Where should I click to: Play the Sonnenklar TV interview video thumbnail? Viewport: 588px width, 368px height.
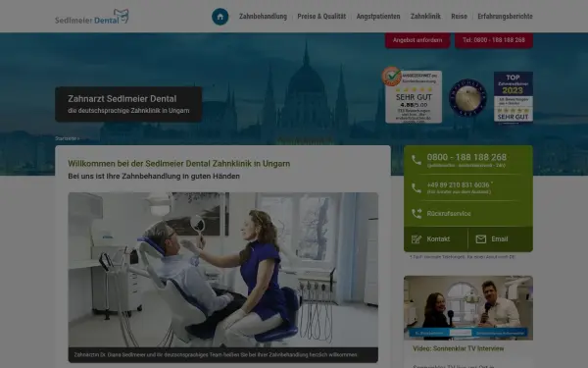click(468, 308)
